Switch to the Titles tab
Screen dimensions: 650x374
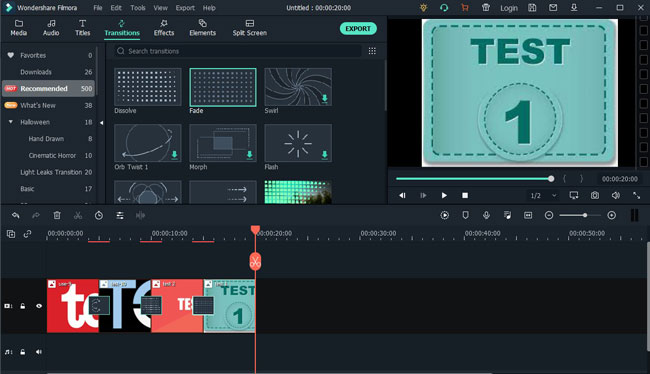click(82, 28)
